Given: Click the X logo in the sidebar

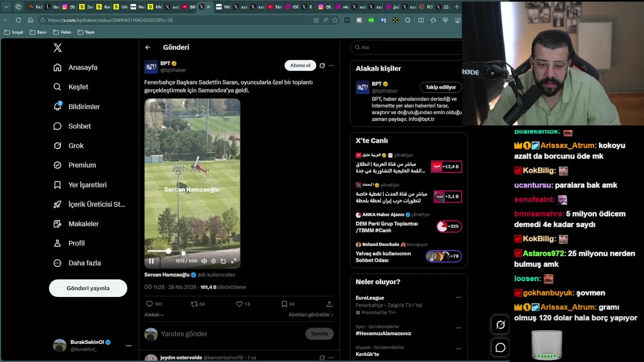Looking at the screenshot, I should 57,48.
